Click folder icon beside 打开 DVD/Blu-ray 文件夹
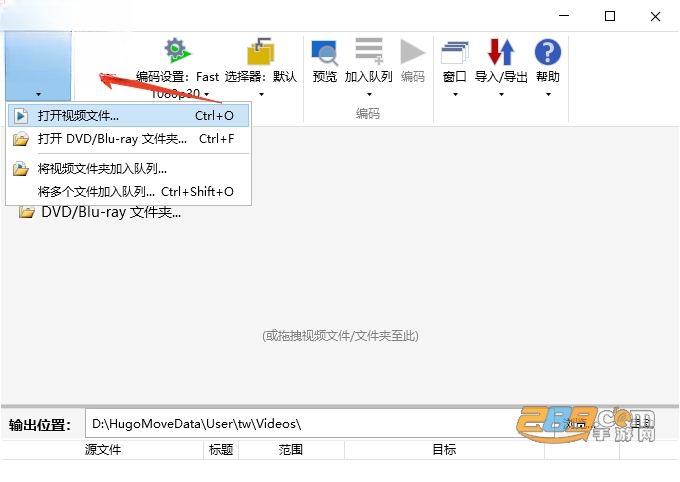Viewport: 680px width, 482px height. tap(20, 139)
